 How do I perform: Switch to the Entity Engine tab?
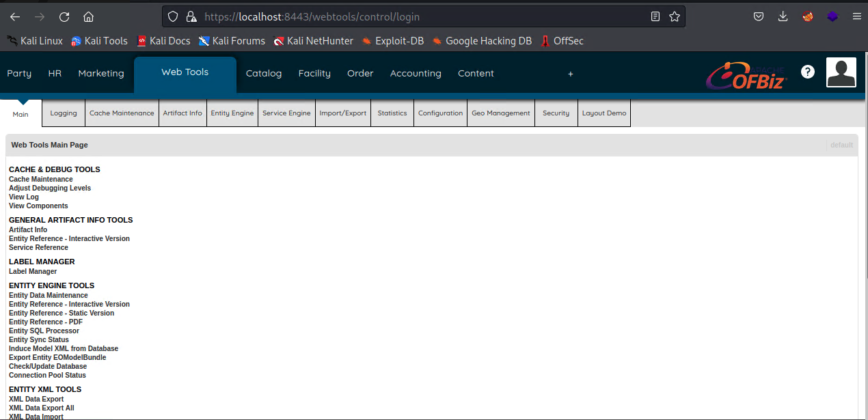(x=232, y=113)
